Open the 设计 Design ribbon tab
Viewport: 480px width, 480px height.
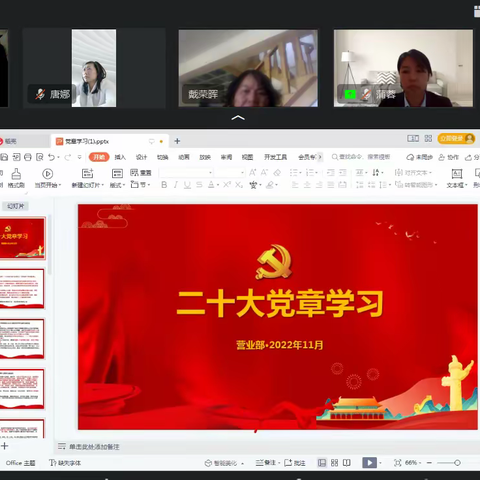141,157
